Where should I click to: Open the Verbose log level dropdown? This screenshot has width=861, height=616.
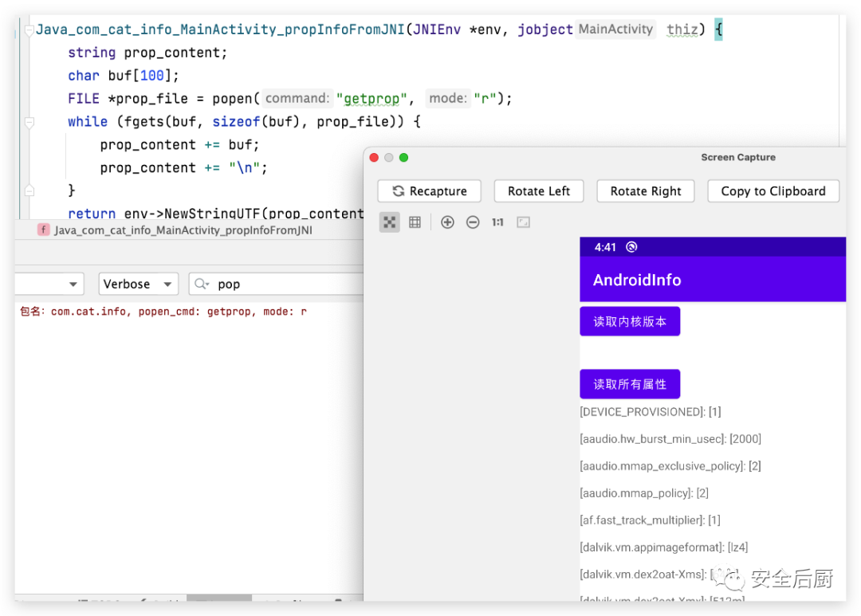point(138,284)
